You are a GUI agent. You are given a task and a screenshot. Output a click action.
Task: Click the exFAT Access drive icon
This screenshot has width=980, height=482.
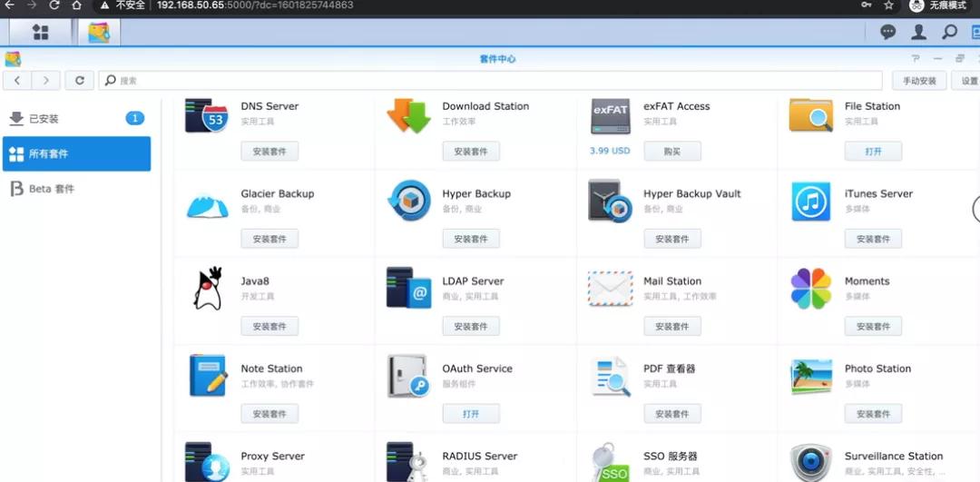pos(610,116)
